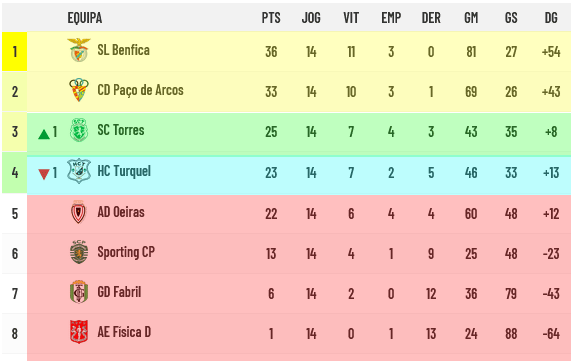Open the Sporting CP lion crest
The width and height of the screenshot is (571, 361).
[x=79, y=252]
